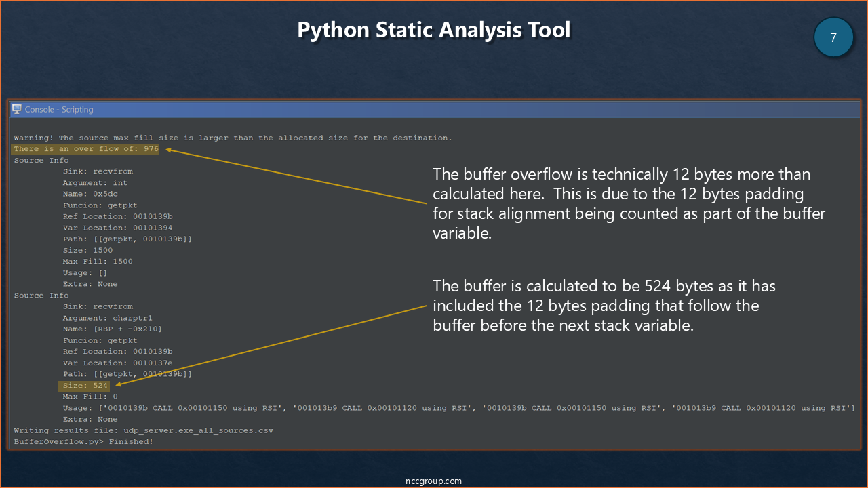This screenshot has height=488, width=868.
Task: Click the BufferOverflow.py> Finished! prompt
Action: coord(83,442)
